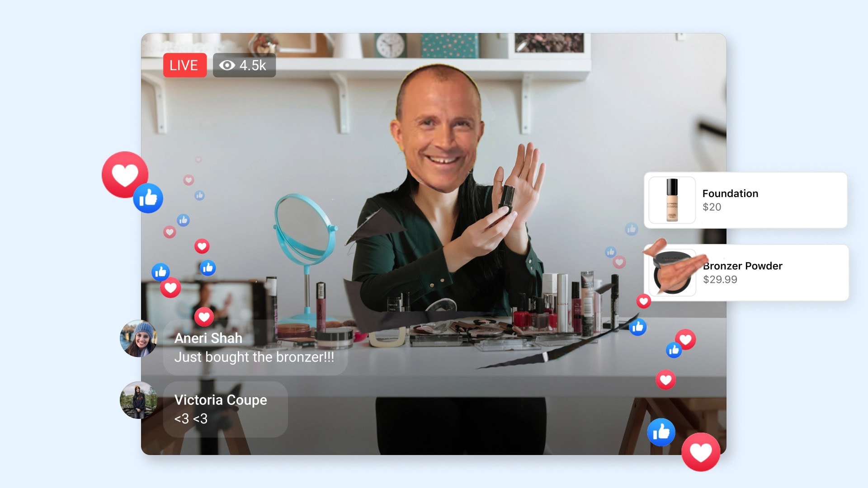The image size is (868, 488).
Task: Click the Foundation product card
Action: tap(747, 199)
